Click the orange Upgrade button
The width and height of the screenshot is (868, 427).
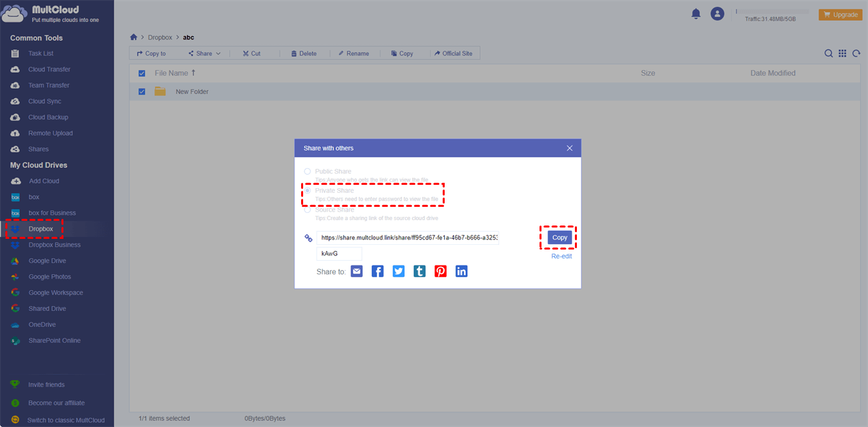(x=840, y=15)
